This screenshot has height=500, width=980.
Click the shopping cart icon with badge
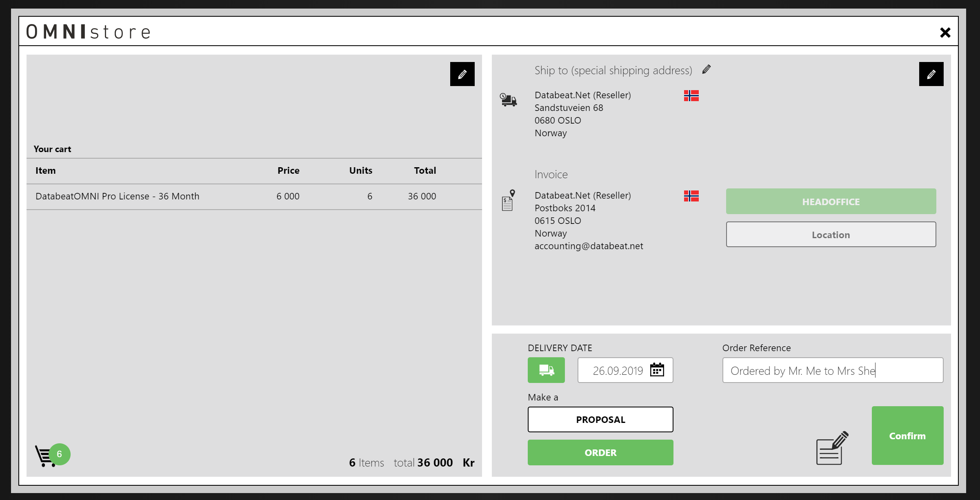click(x=52, y=455)
